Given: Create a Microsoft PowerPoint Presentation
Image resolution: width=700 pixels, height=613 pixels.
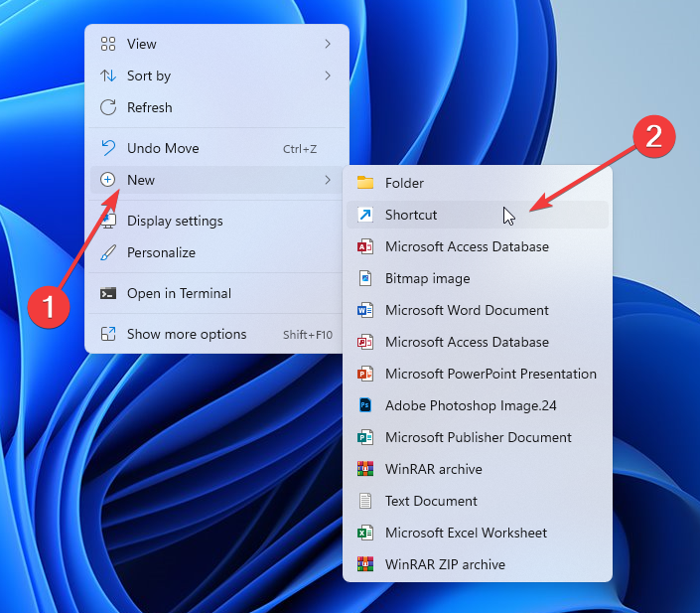Looking at the screenshot, I should pos(478,374).
